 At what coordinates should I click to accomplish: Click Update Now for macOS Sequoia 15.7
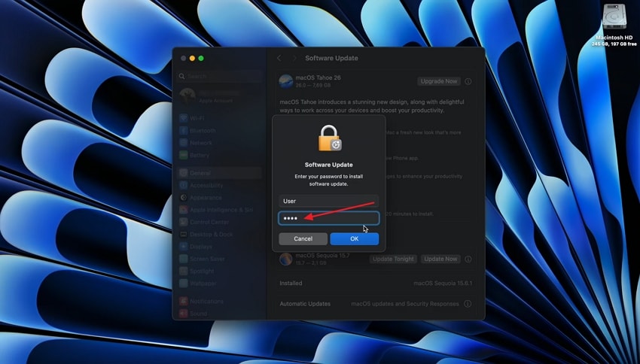click(x=440, y=259)
